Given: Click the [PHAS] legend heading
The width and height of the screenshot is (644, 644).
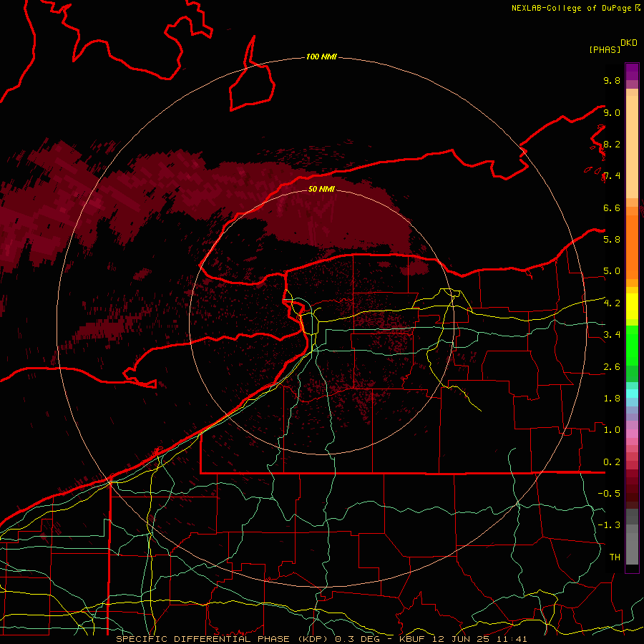Looking at the screenshot, I should tap(605, 49).
